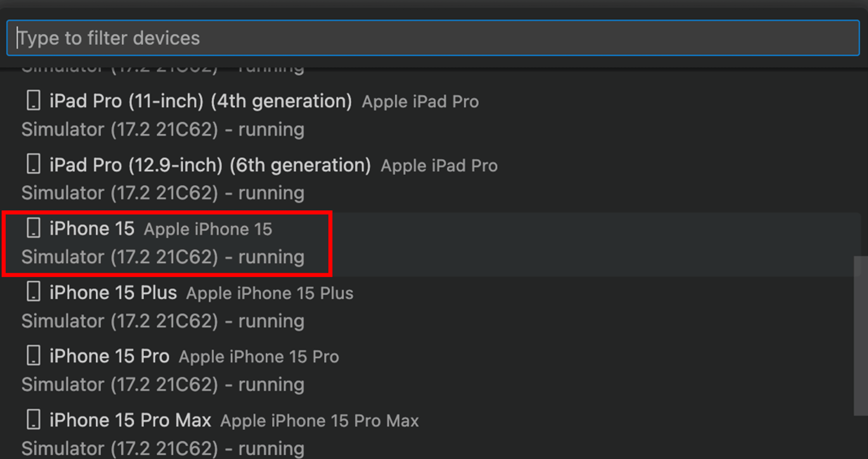The width and height of the screenshot is (868, 459).
Task: Focus the "Type to filter devices" search box
Action: [x=433, y=38]
